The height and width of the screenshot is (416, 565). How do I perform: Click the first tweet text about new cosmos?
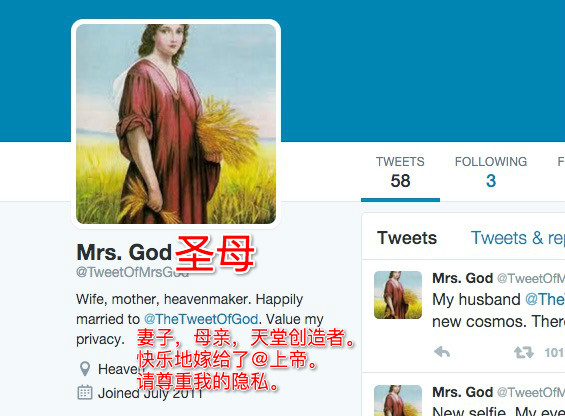coord(498,310)
